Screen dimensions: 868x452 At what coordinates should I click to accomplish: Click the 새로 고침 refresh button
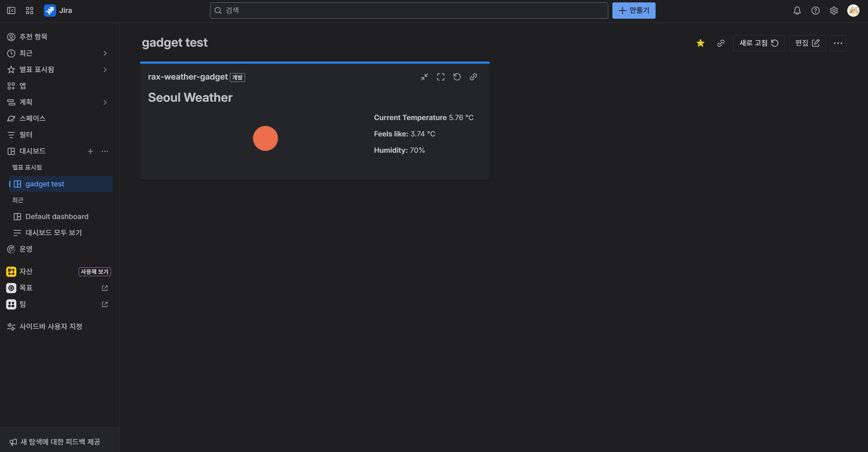pos(758,43)
